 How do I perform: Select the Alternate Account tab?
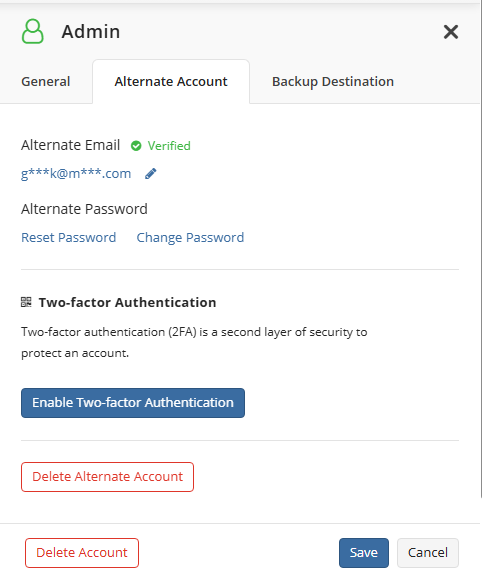tap(171, 81)
